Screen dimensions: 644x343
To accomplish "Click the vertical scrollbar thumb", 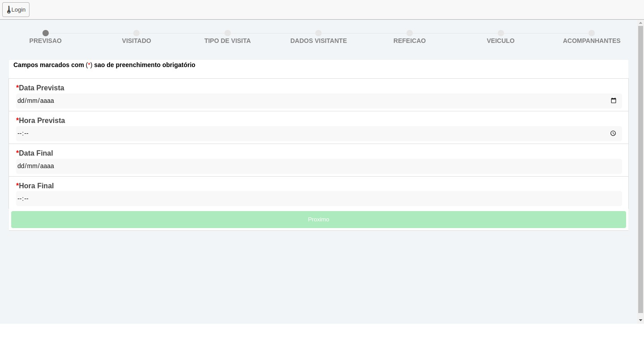I will [640, 170].
